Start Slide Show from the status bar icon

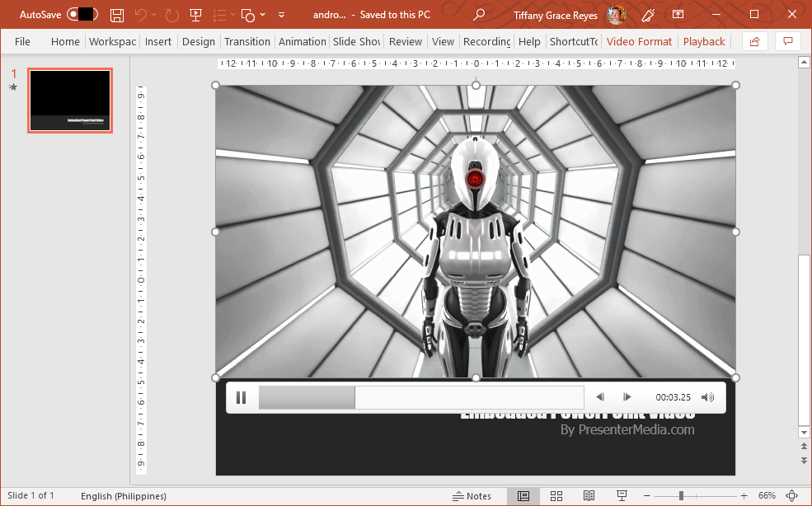click(x=621, y=496)
